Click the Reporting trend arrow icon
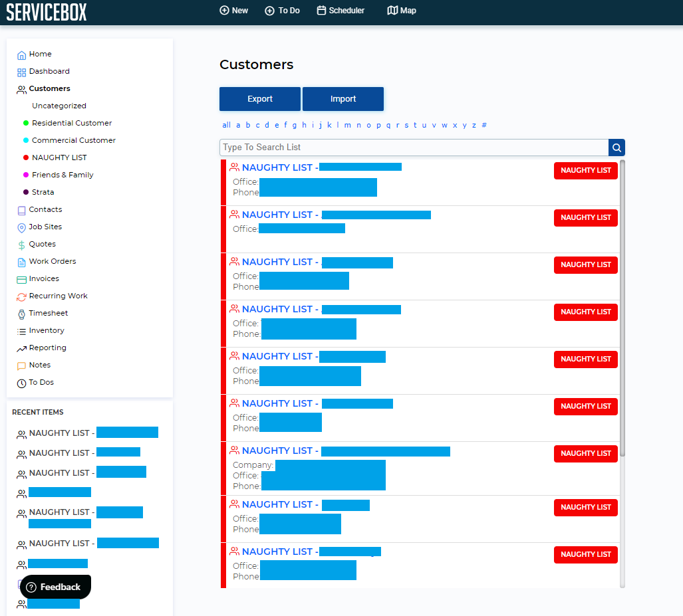The height and width of the screenshot is (616, 683). (21, 349)
